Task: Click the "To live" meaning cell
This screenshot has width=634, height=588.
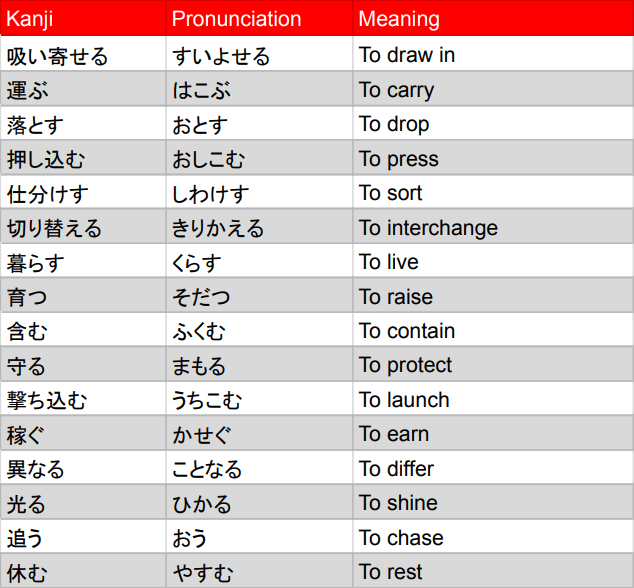Action: [389, 262]
